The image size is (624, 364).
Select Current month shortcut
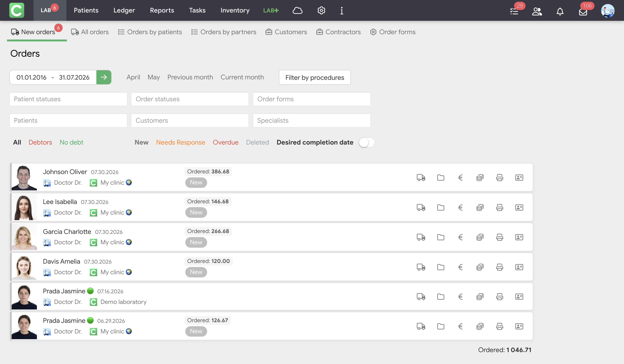coord(242,77)
